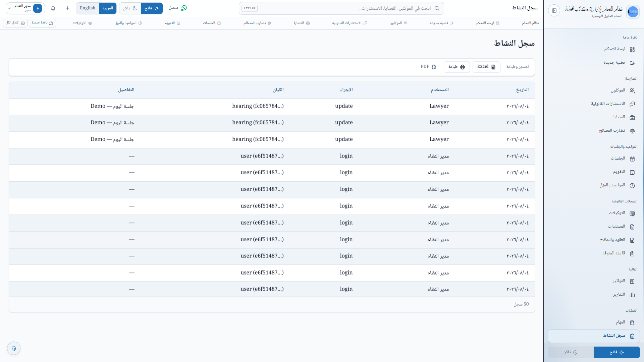Open the التوكيلات tab in the top tab bar
This screenshot has height=362, width=644.
tap(83, 23)
